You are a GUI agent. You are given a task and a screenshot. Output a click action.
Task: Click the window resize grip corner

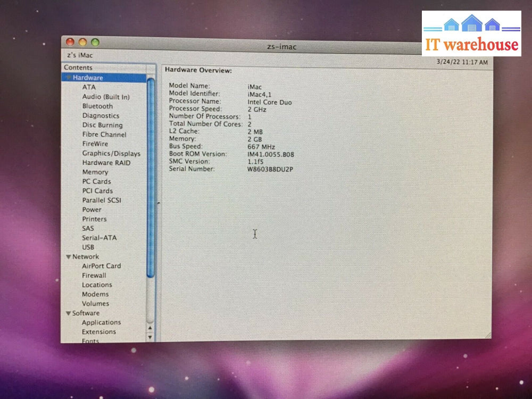tap(487, 335)
